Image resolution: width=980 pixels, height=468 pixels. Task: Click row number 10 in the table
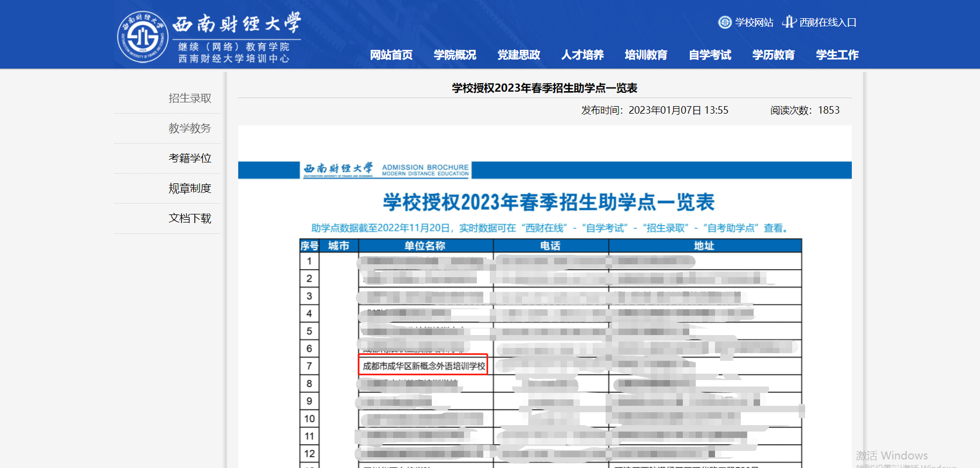pyautogui.click(x=310, y=419)
